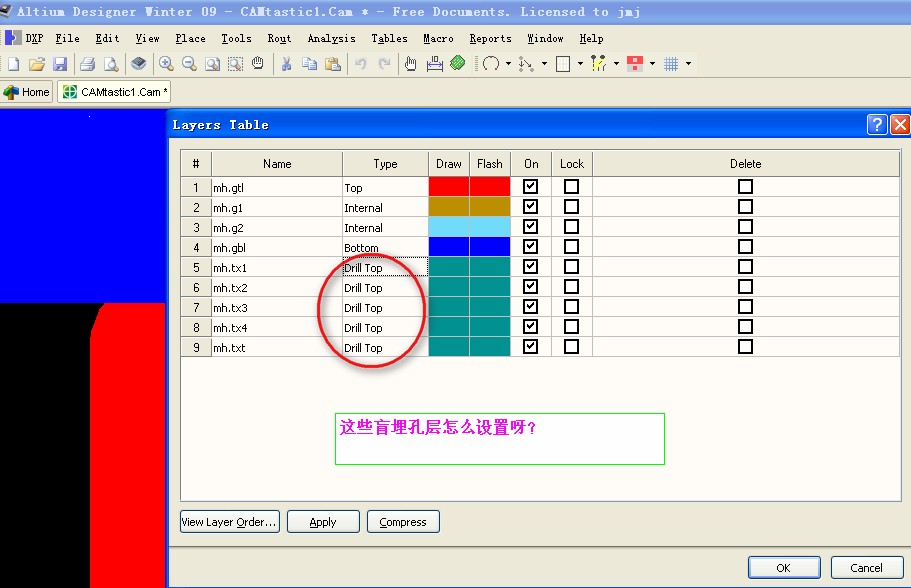The height and width of the screenshot is (588, 911).
Task: Create a new document with toolbar icon
Action: tap(13, 64)
